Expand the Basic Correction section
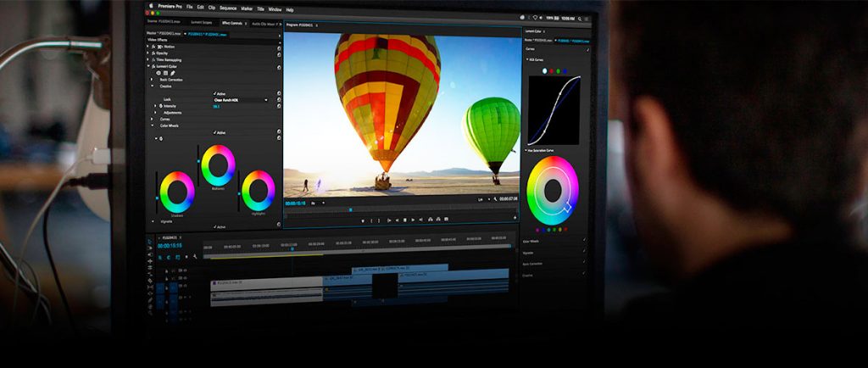The height and width of the screenshot is (368, 868). tap(153, 80)
